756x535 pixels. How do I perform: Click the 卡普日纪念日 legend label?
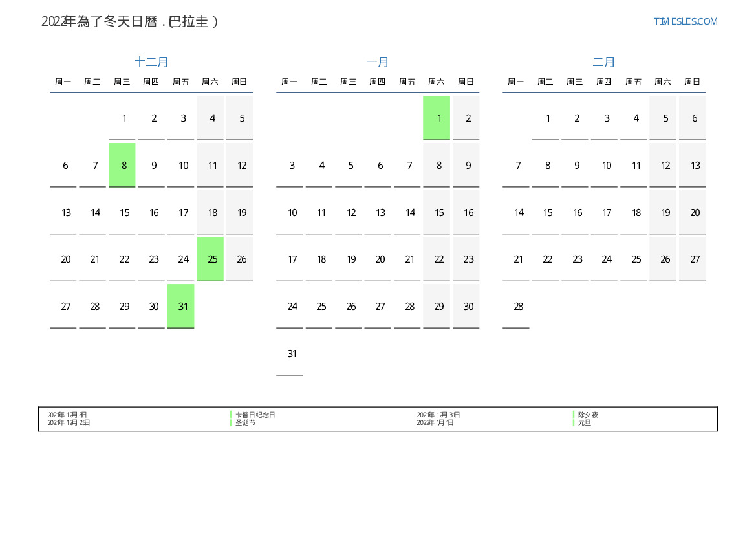[x=255, y=415]
